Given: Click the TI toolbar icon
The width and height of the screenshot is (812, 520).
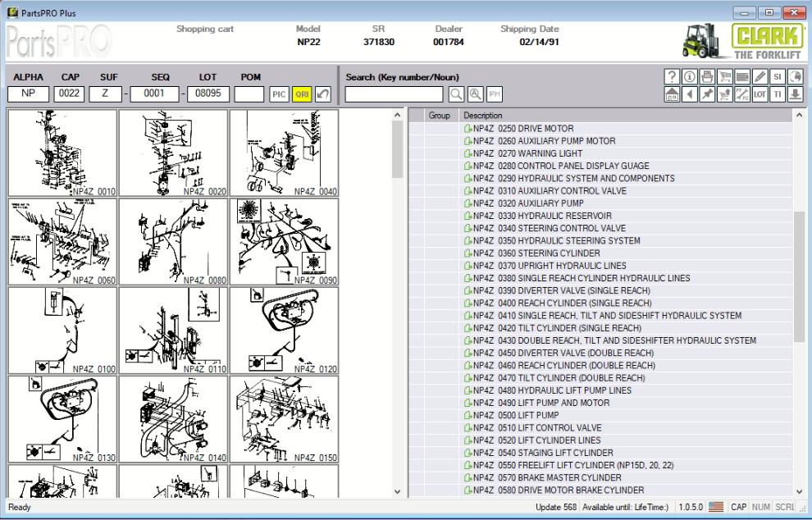Looking at the screenshot, I should click(778, 94).
